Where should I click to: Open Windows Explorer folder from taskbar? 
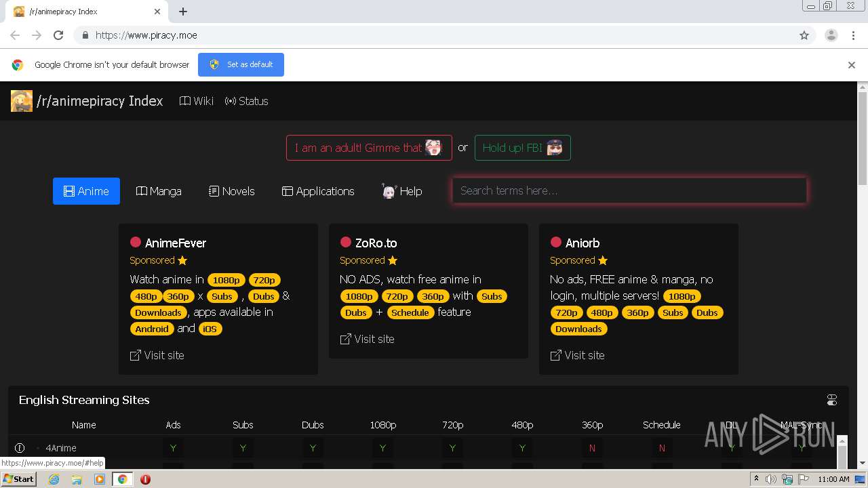(x=77, y=479)
